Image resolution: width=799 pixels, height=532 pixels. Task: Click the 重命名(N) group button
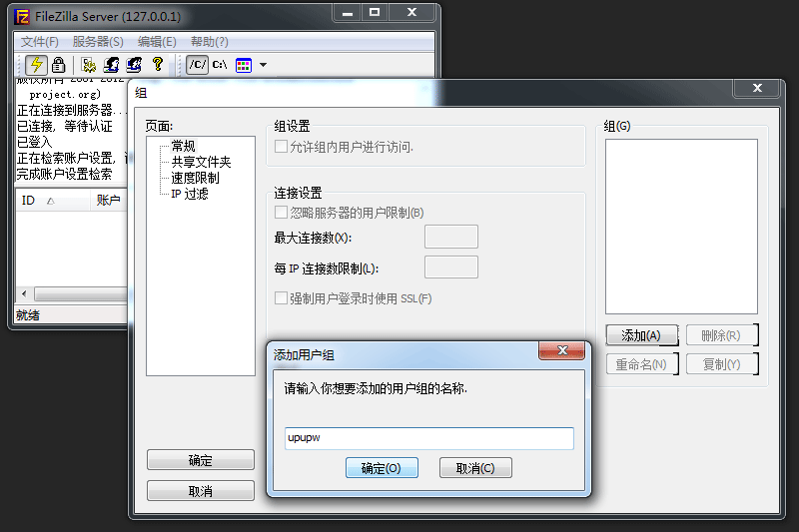[641, 364]
